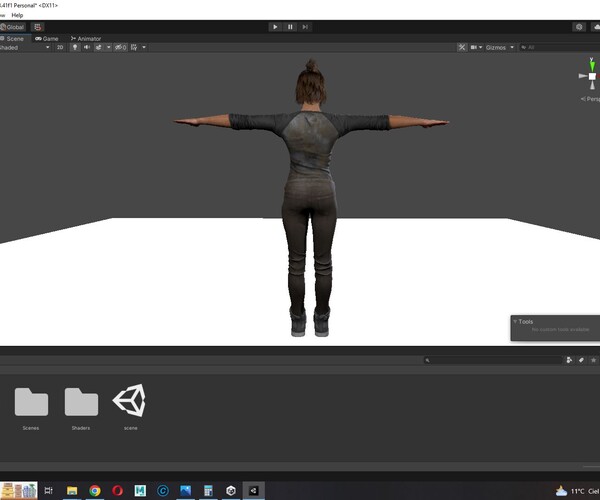Toggle scene lighting lightbulb icon
The height and width of the screenshot is (500, 600).
75,47
